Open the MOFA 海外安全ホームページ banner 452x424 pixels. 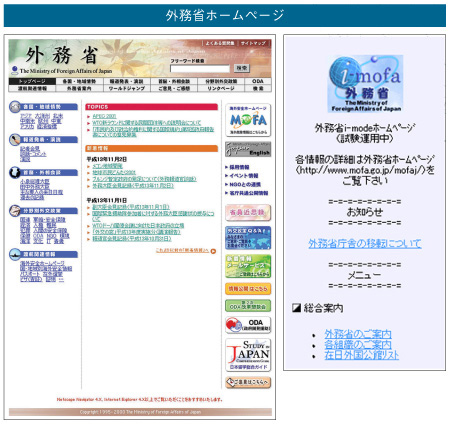[248, 120]
